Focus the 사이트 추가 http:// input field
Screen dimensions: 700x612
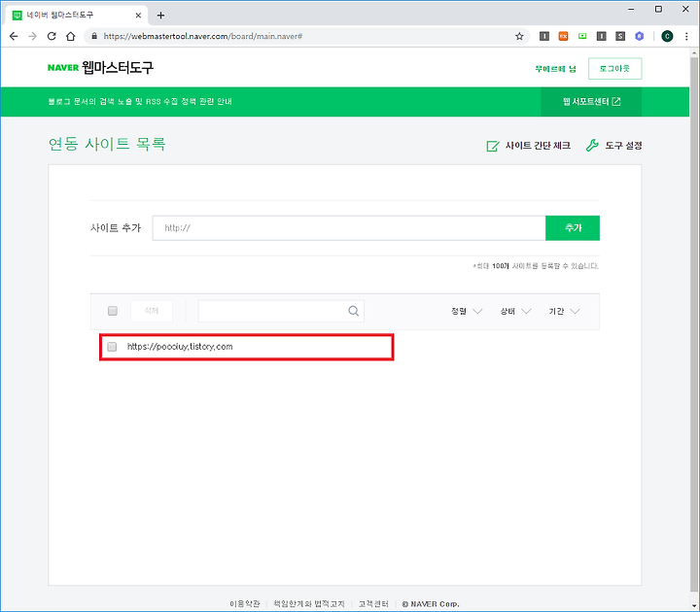(x=349, y=228)
